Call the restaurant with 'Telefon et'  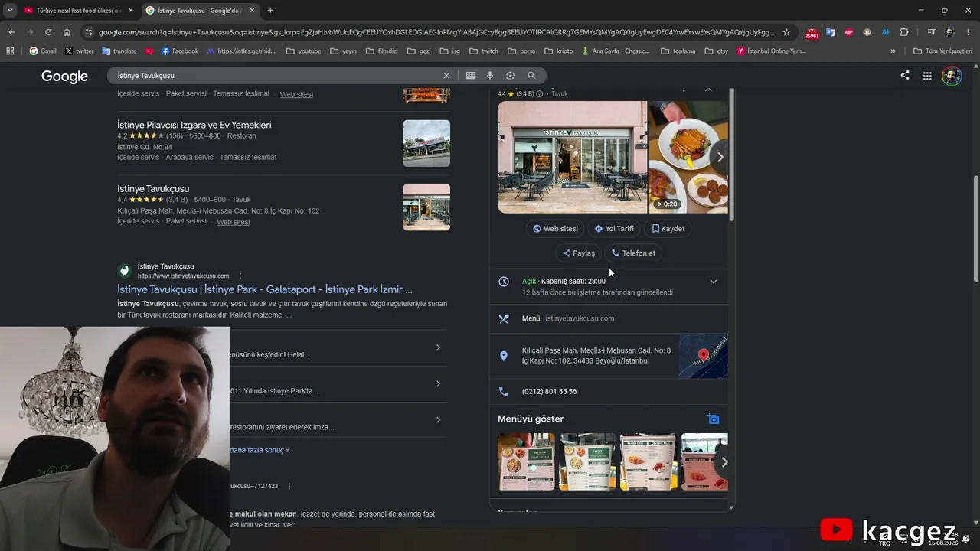[x=633, y=253]
